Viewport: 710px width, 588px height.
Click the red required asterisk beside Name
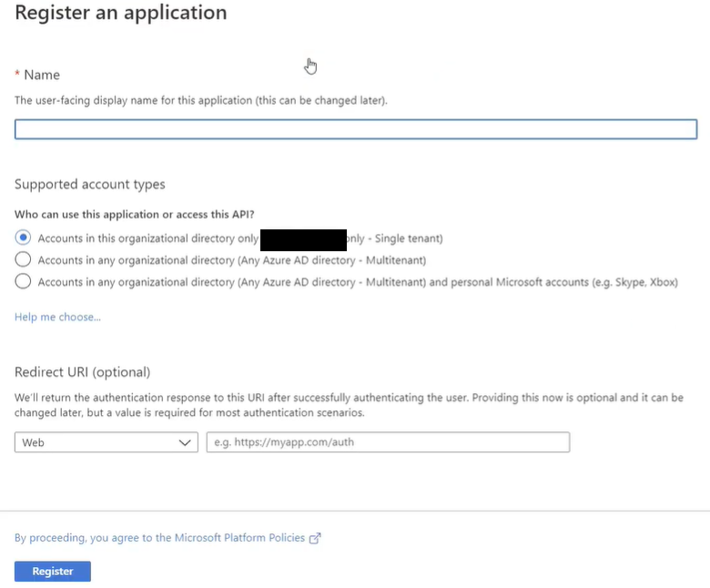17,76
